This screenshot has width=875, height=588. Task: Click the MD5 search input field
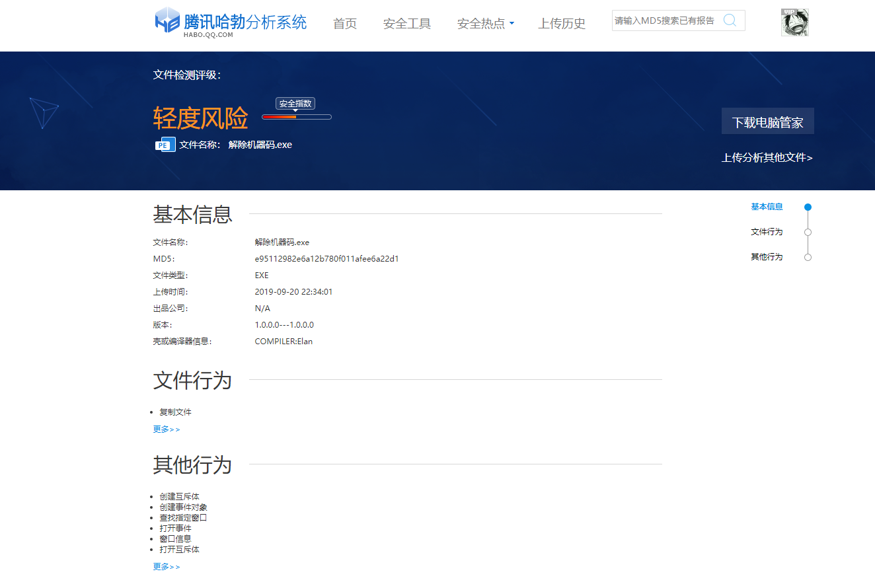click(x=665, y=20)
